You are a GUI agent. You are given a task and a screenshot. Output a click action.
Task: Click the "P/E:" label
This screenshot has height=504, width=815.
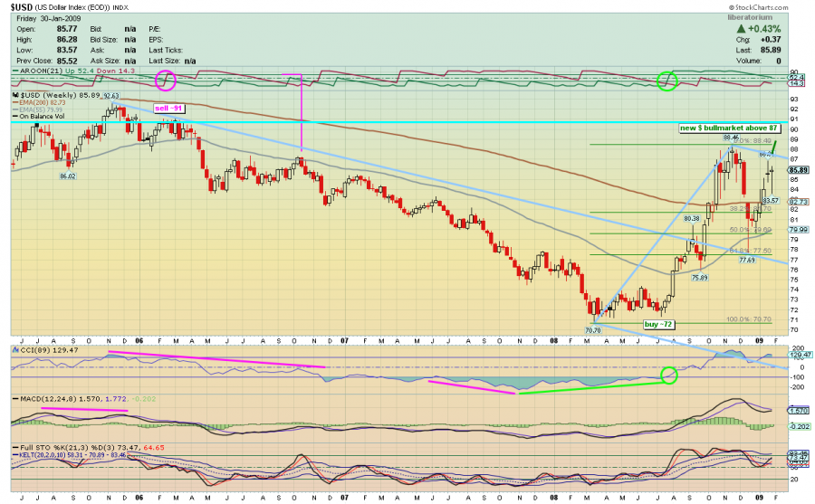(x=154, y=29)
